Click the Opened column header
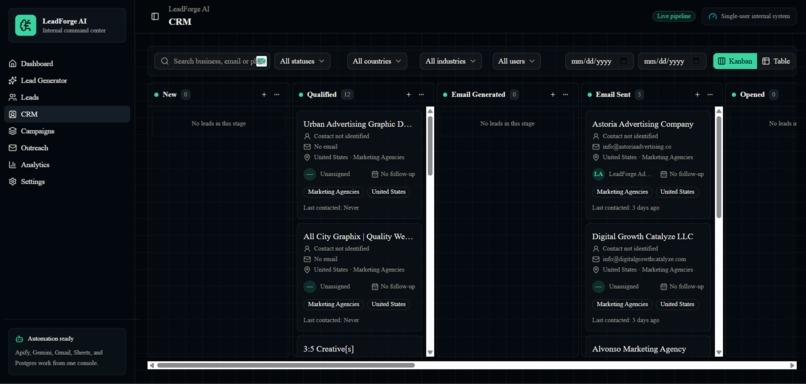This screenshot has height=384, width=806. pyautogui.click(x=753, y=95)
